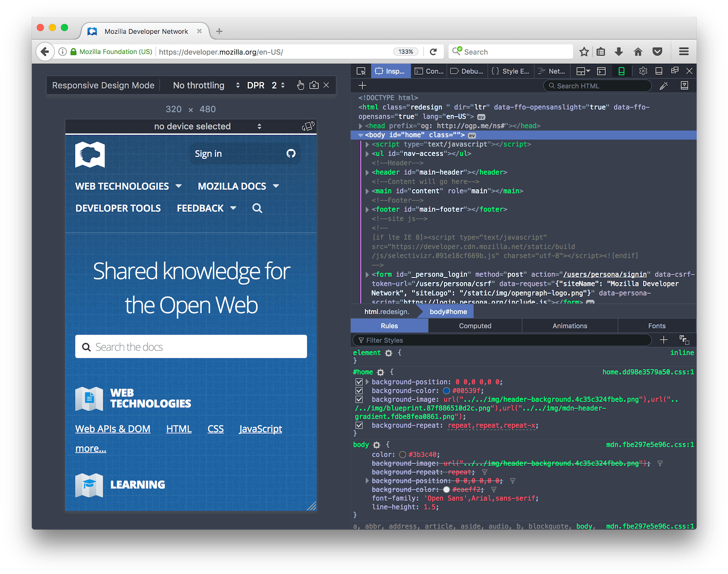Toggle the sidebar pane collapse icon
This screenshot has height=574, width=728.
(685, 85)
